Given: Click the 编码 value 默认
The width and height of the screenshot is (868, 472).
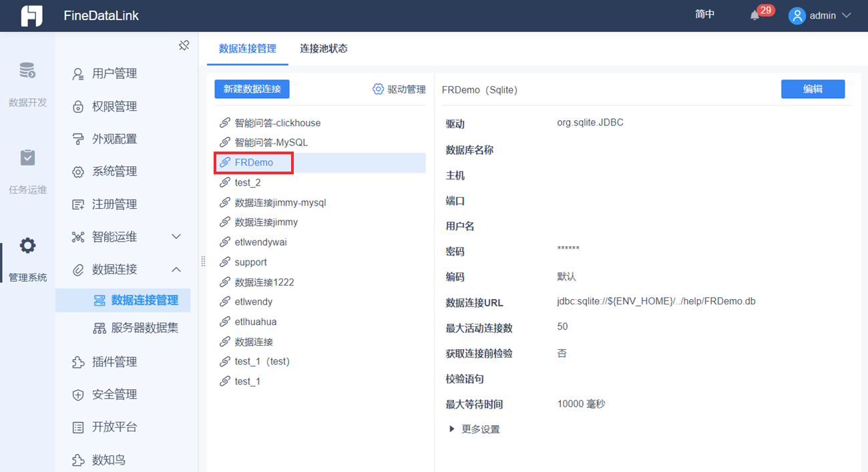Looking at the screenshot, I should click(566, 276).
